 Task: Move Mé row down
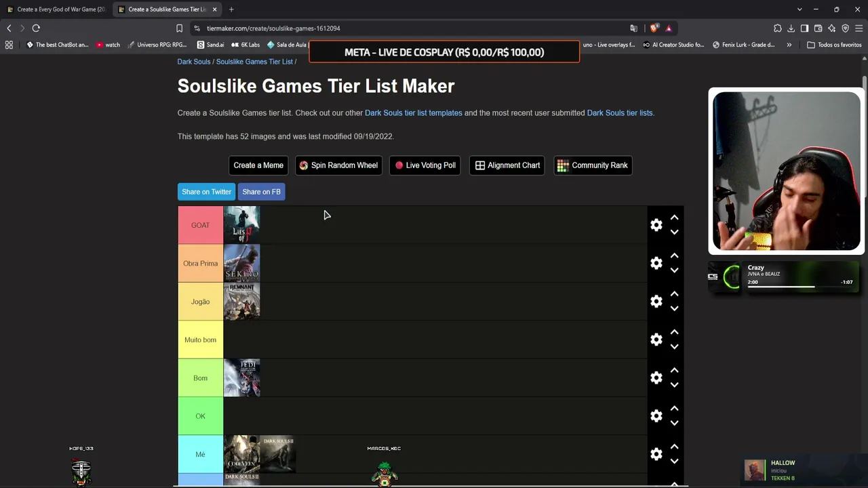click(674, 462)
